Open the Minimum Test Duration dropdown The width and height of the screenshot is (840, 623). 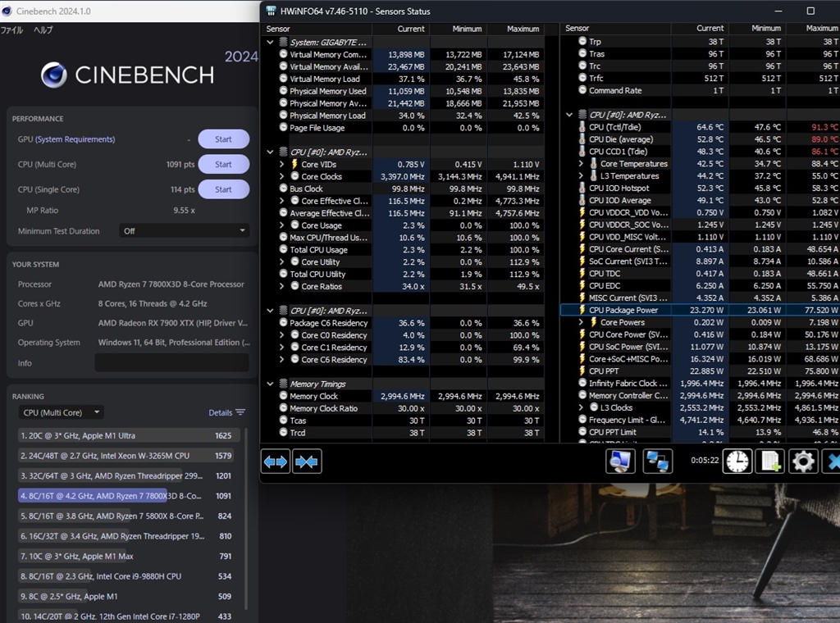tap(184, 230)
